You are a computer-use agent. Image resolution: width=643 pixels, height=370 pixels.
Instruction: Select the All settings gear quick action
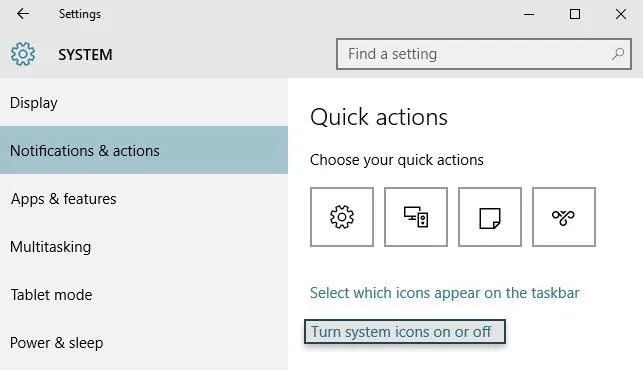tap(342, 217)
